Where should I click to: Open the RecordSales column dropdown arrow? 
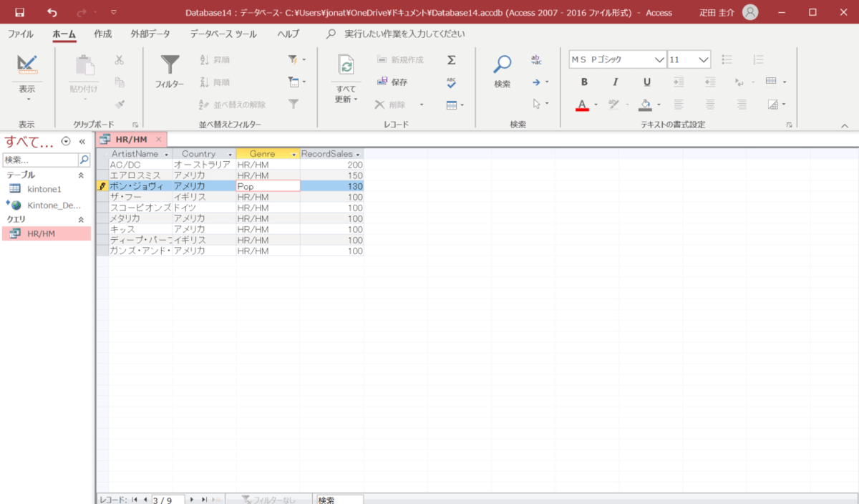(x=358, y=154)
